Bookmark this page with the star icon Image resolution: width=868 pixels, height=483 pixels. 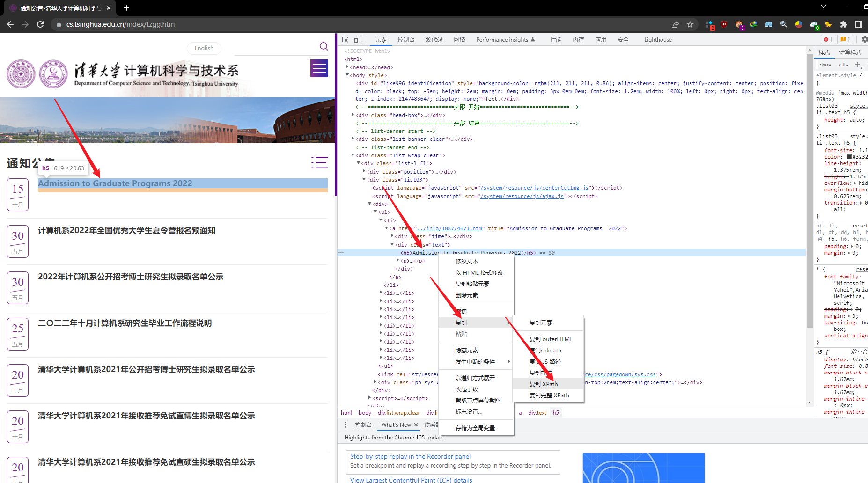tap(690, 24)
